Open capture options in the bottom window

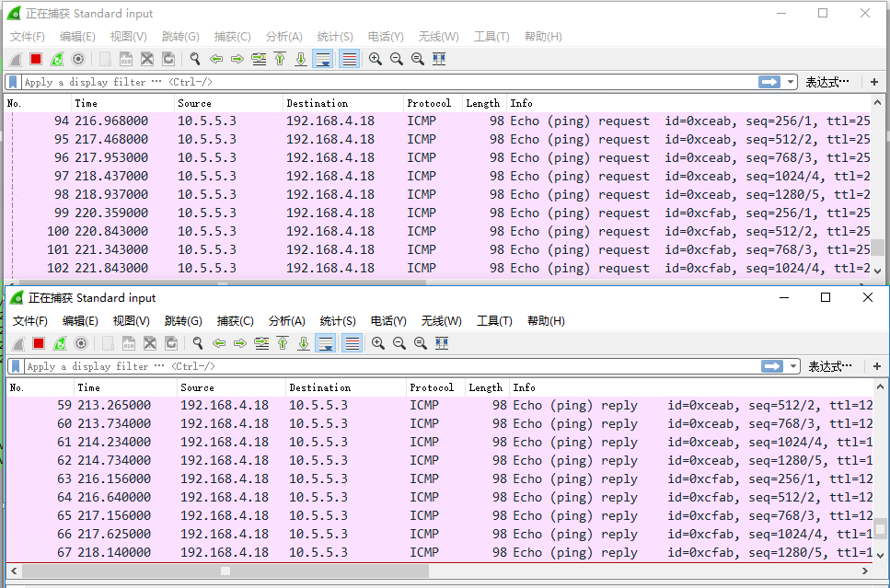point(81,343)
